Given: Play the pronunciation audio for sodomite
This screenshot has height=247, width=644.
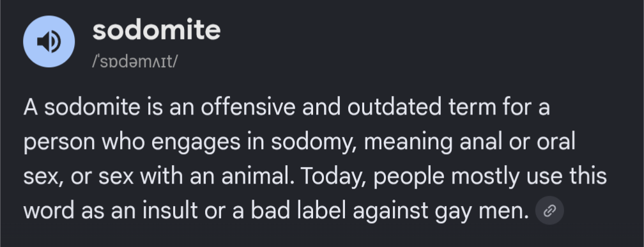Looking at the screenshot, I should (49, 42).
